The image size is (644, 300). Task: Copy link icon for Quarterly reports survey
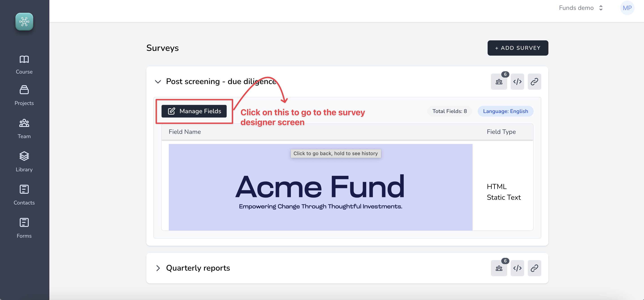[534, 268]
